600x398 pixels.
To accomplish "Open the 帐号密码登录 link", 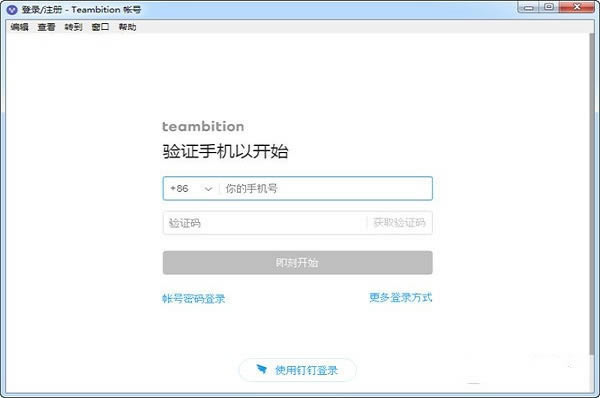I will click(194, 298).
